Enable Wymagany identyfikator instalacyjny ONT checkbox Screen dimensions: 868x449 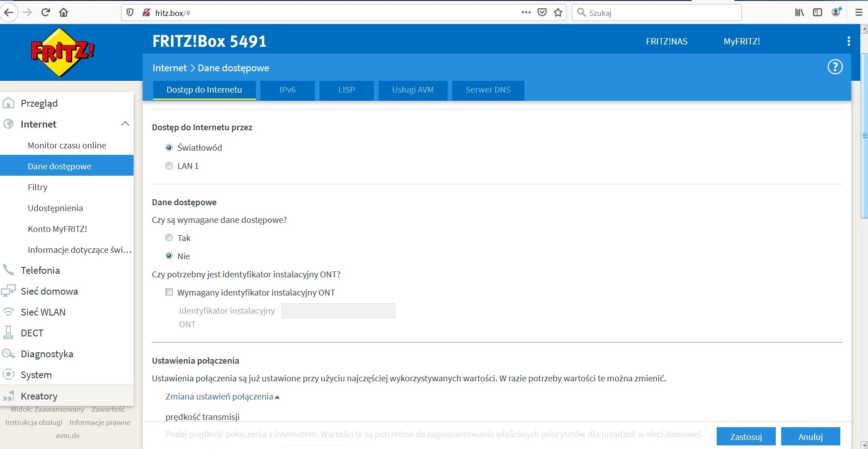(x=169, y=292)
